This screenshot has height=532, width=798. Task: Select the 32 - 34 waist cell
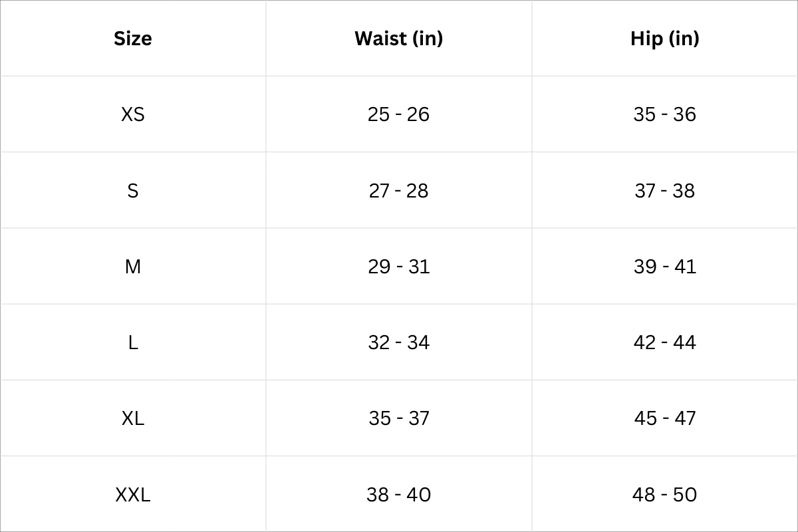[398, 342]
